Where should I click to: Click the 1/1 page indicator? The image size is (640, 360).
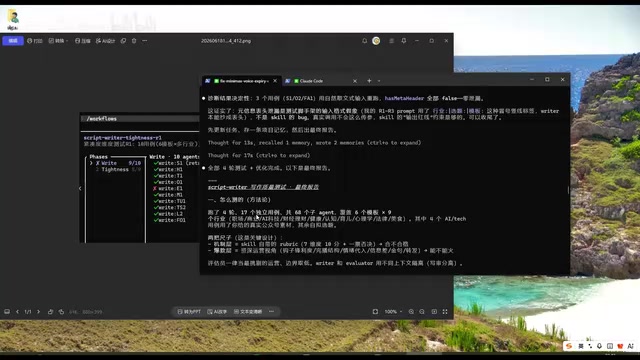point(28,311)
